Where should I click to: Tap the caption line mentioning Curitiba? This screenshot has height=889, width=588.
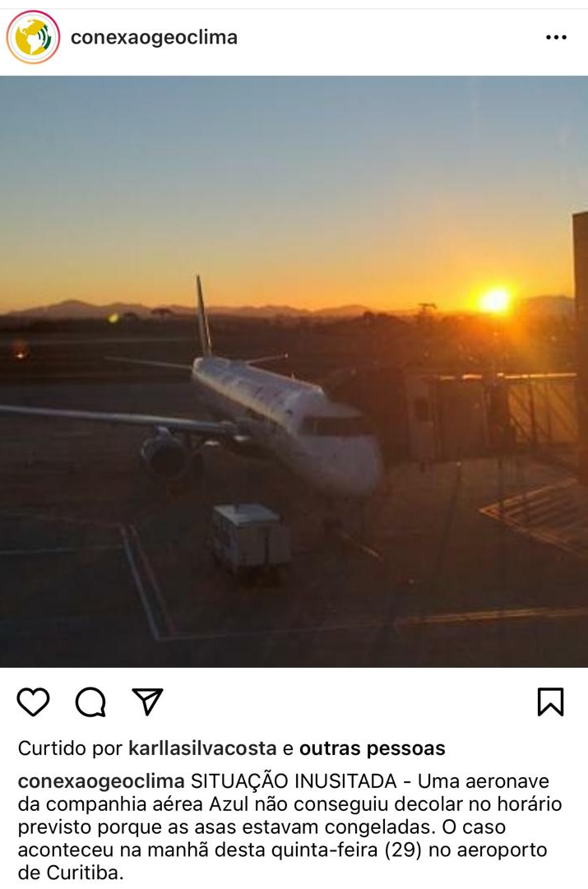point(71,873)
